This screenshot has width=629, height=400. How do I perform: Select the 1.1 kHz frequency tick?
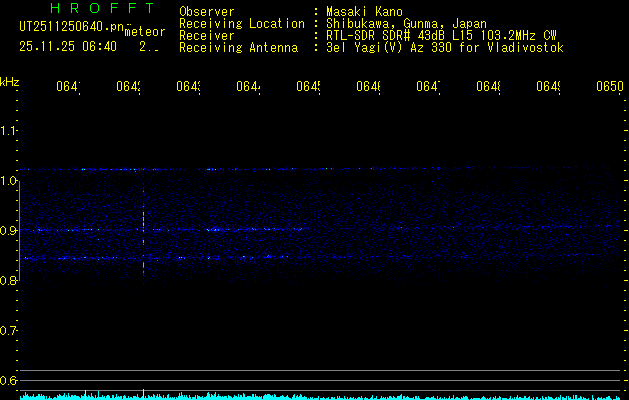9,130
